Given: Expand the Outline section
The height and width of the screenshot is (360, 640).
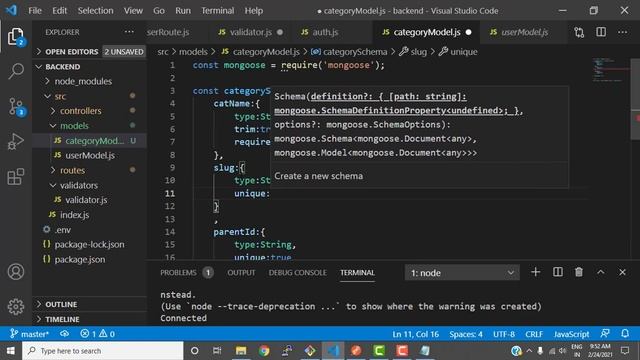Looking at the screenshot, I should pyautogui.click(x=89, y=304).
